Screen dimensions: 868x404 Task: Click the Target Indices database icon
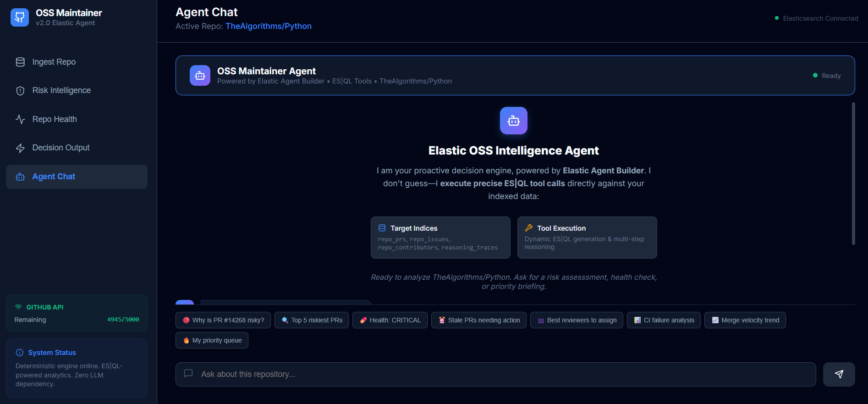coord(382,228)
